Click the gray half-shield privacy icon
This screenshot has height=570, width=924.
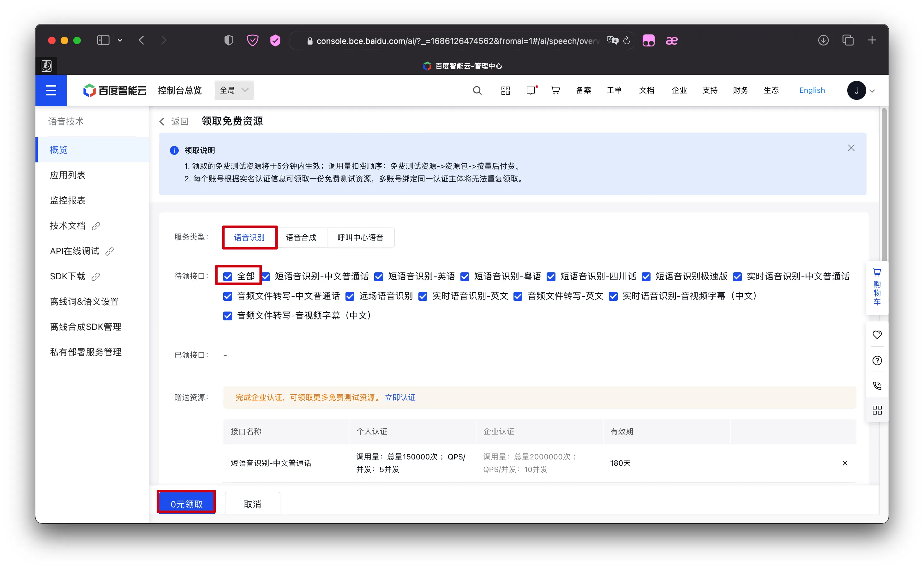click(229, 40)
